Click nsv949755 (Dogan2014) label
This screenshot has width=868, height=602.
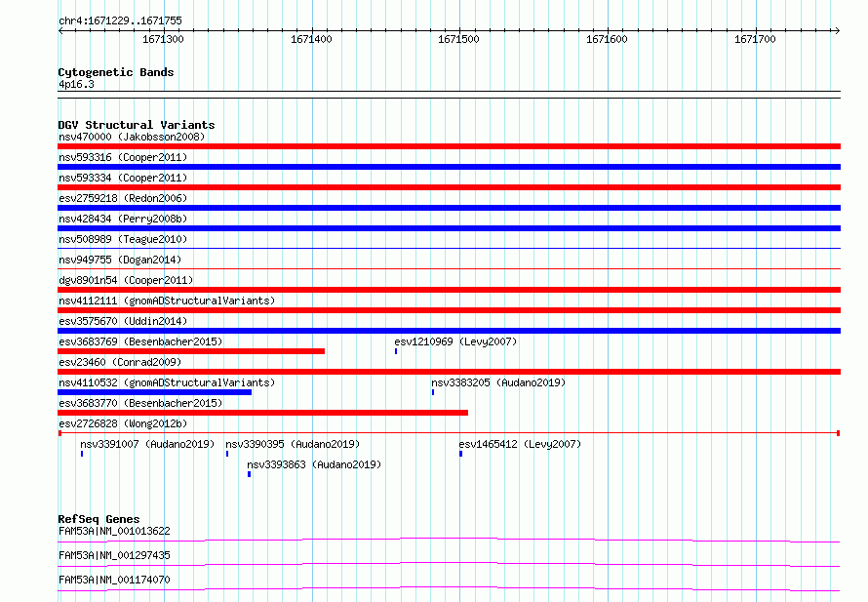tap(120, 260)
